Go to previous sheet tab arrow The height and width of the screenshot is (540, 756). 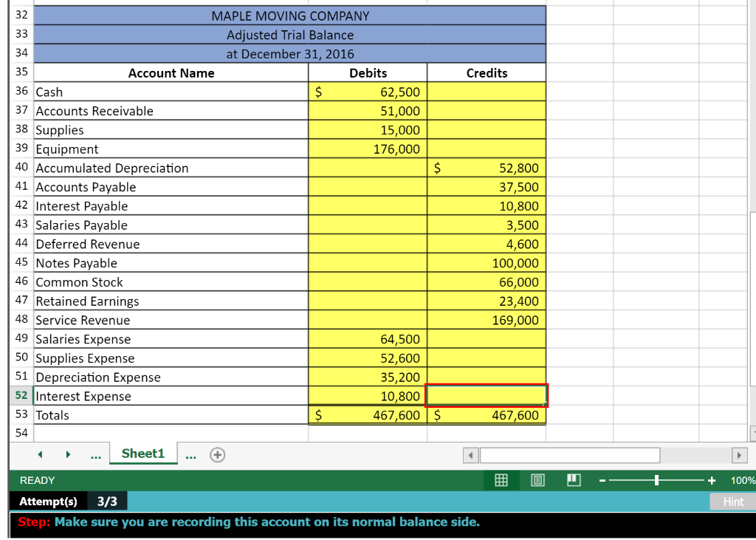click(40, 454)
